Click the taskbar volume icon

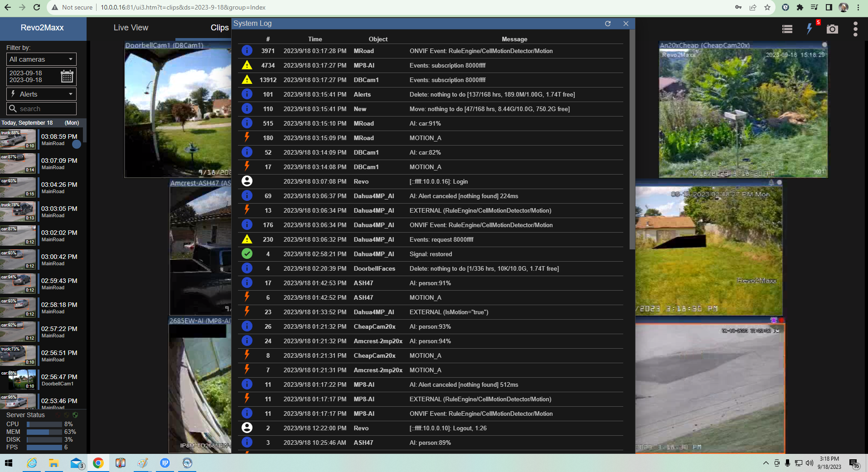810,463
